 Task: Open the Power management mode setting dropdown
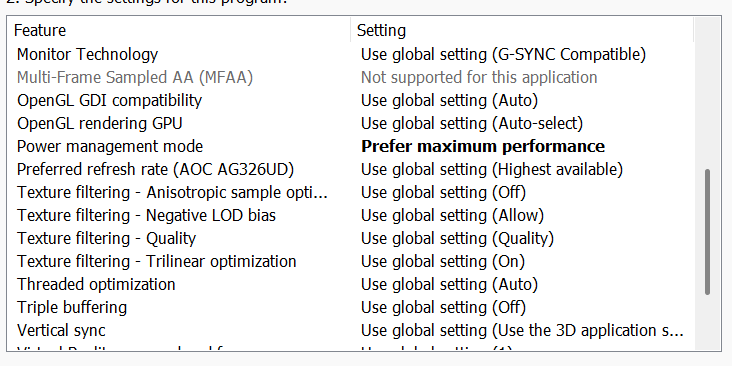coord(483,146)
